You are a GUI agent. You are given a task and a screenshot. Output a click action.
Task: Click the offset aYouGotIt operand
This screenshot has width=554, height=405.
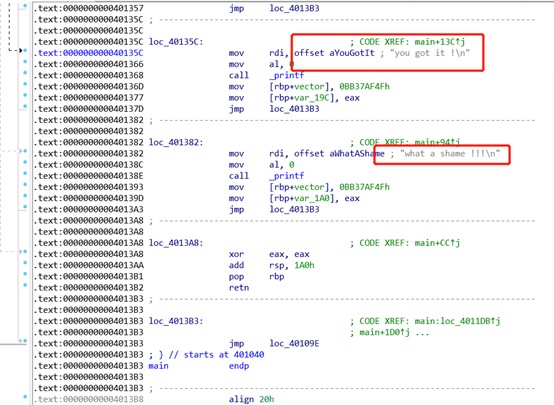point(334,53)
